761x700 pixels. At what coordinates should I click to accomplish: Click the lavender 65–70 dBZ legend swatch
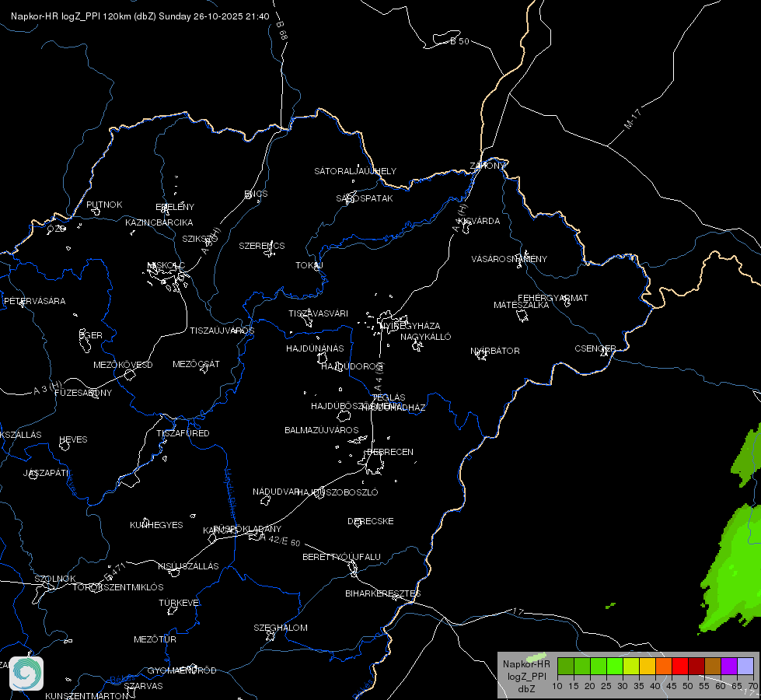pos(745,667)
